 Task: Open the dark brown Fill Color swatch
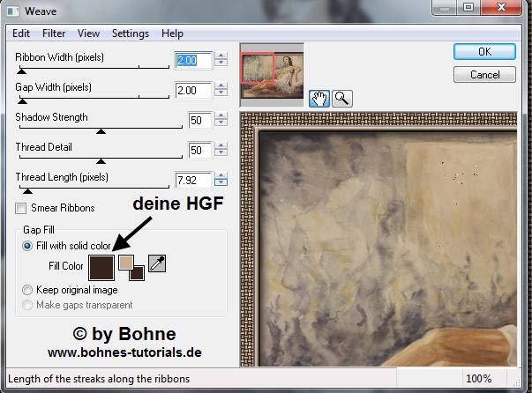(x=101, y=264)
